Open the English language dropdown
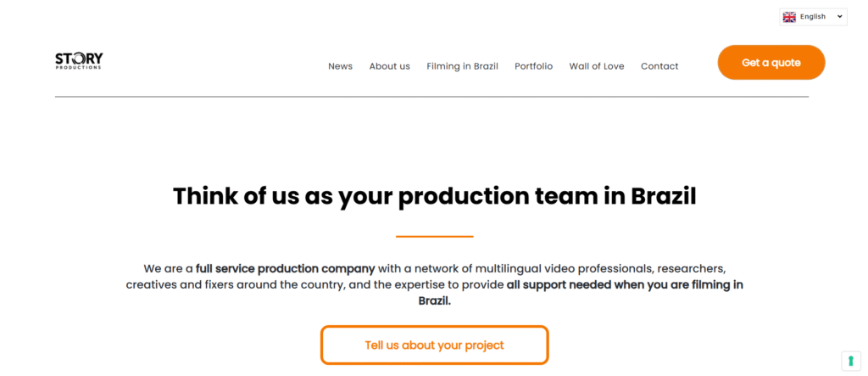868x376 pixels. pyautogui.click(x=813, y=17)
